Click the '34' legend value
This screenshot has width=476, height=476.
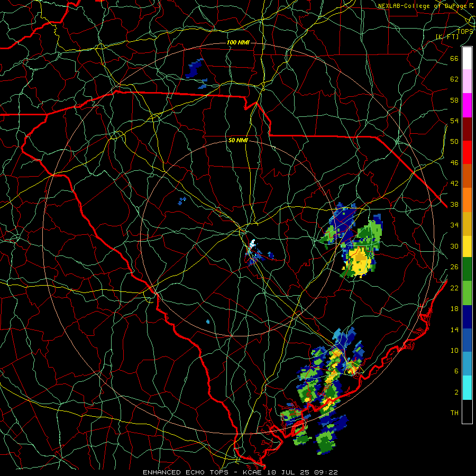454,225
